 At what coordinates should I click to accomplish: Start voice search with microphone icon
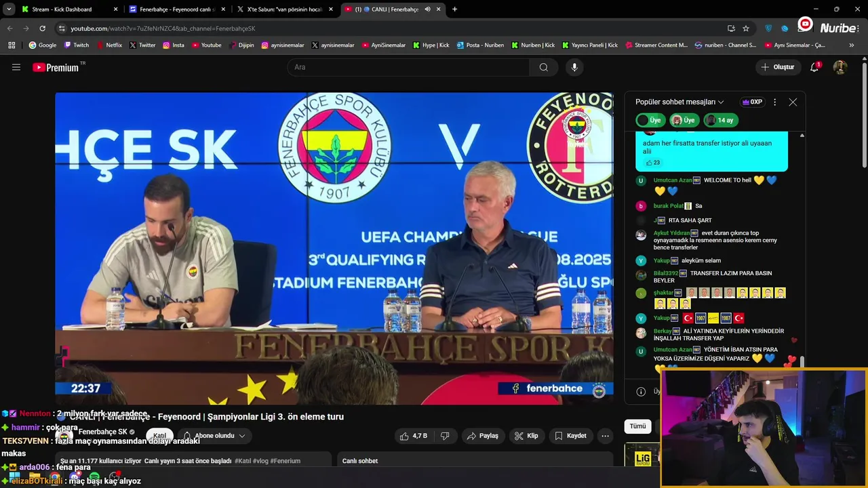[574, 67]
